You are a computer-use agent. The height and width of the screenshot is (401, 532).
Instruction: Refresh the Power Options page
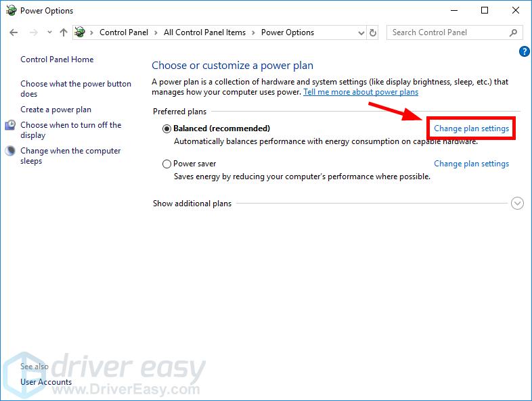pos(373,33)
